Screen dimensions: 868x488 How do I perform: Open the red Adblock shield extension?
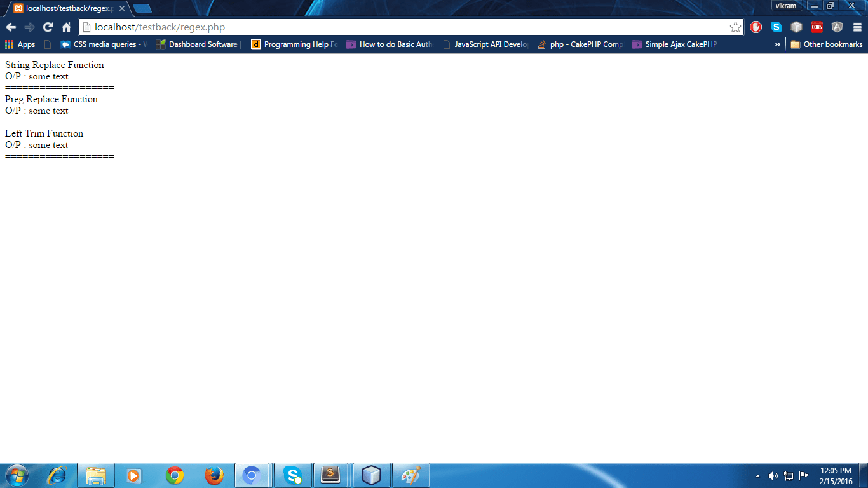coord(756,27)
